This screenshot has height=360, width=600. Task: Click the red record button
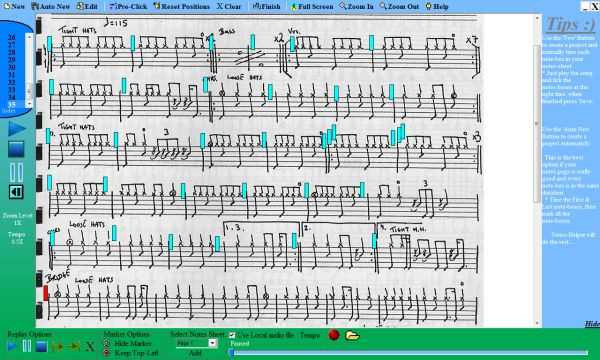point(334,335)
